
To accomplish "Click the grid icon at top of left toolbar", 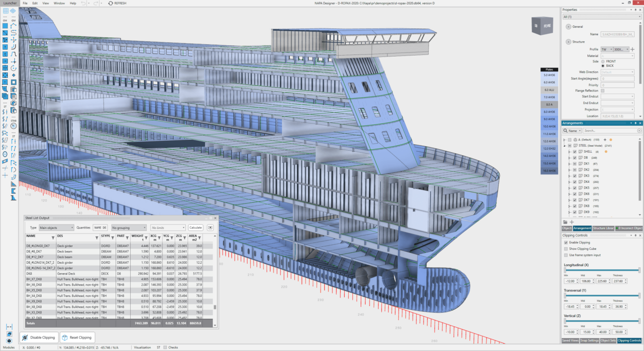I will click(5, 10).
